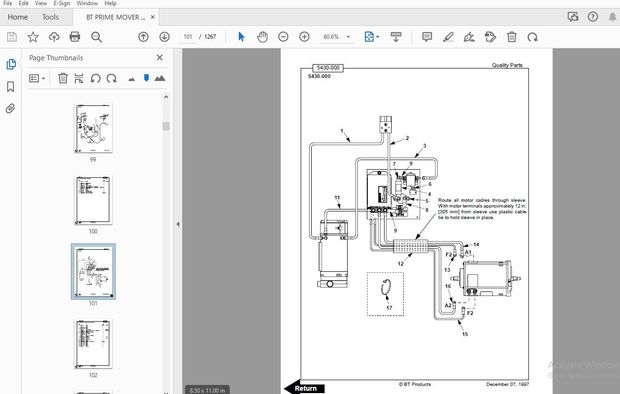Switch to the Tools tab

pos(50,17)
